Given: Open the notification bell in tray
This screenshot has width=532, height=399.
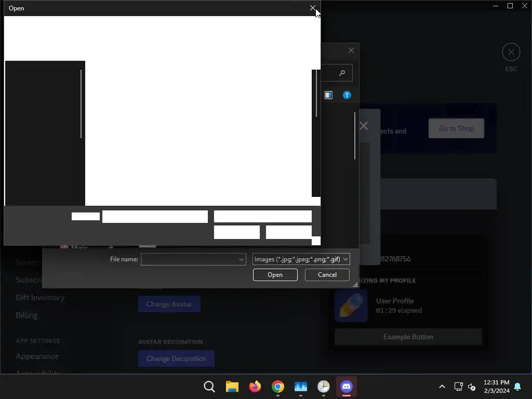Looking at the screenshot, I should click(517, 387).
